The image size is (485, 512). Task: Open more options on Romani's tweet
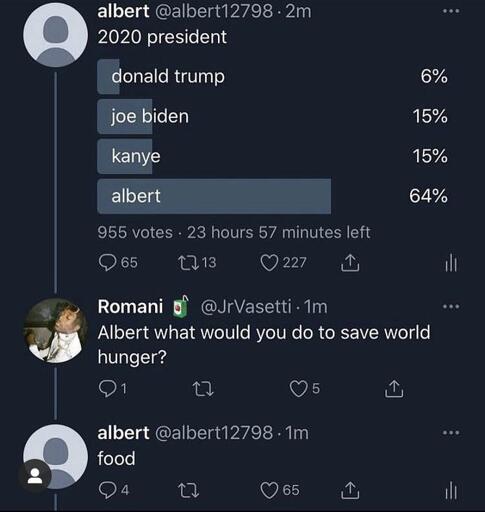(x=451, y=306)
